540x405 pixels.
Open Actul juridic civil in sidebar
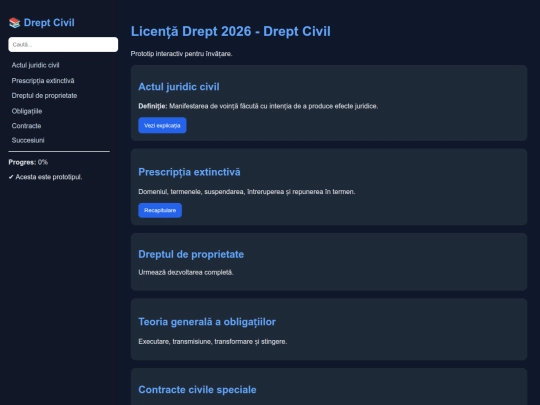coord(35,65)
